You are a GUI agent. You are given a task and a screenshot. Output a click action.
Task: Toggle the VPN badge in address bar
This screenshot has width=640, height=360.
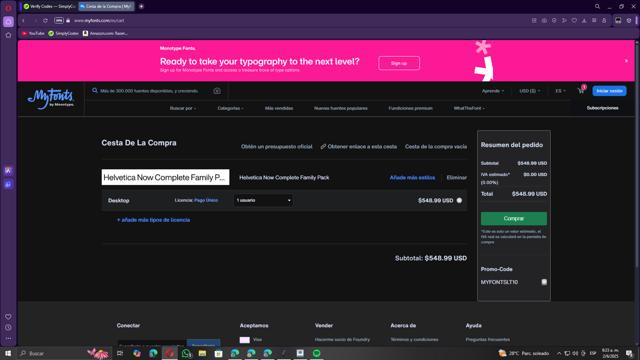point(59,20)
